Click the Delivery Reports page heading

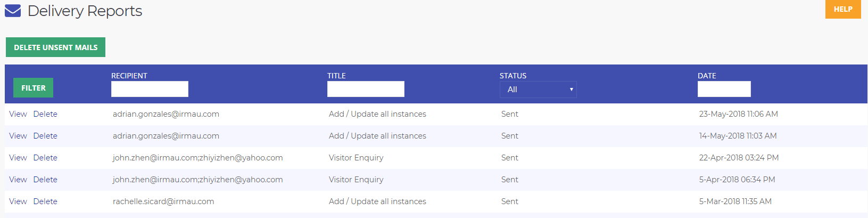coord(85,11)
